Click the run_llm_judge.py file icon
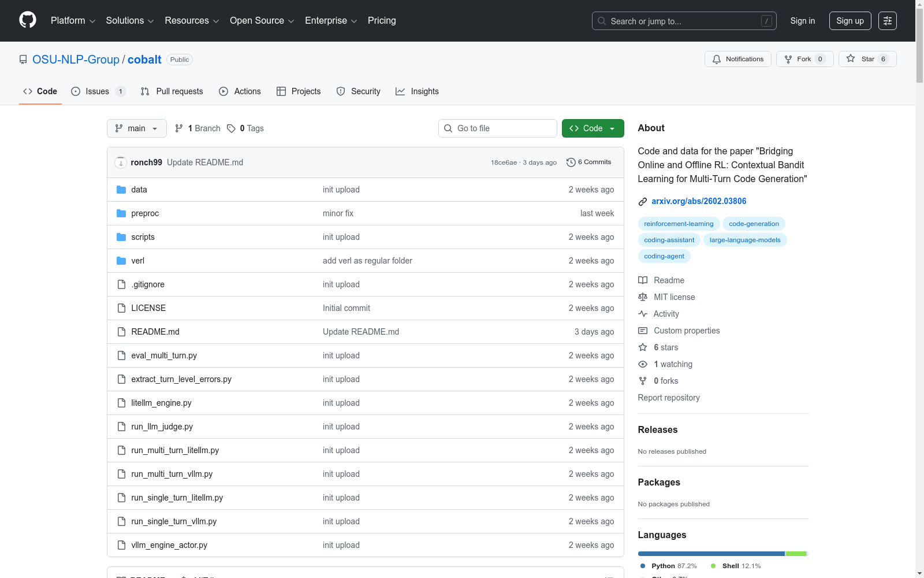The width and height of the screenshot is (924, 578). coord(121,427)
